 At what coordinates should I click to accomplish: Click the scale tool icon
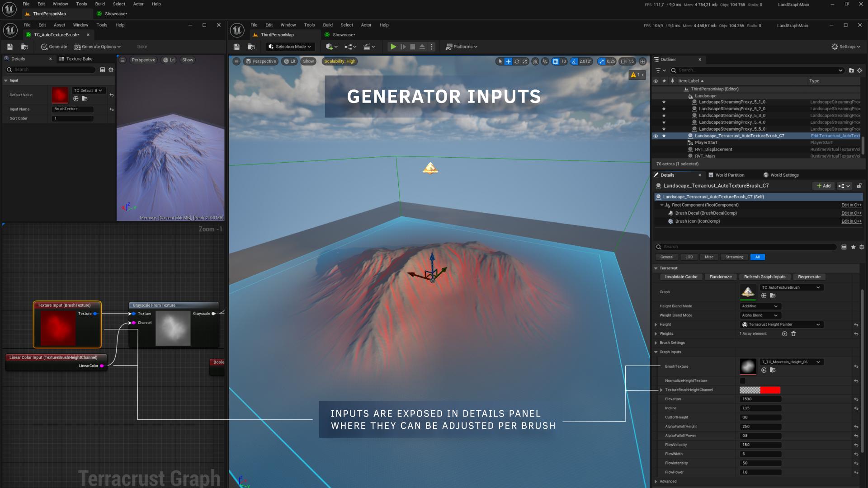pos(525,61)
